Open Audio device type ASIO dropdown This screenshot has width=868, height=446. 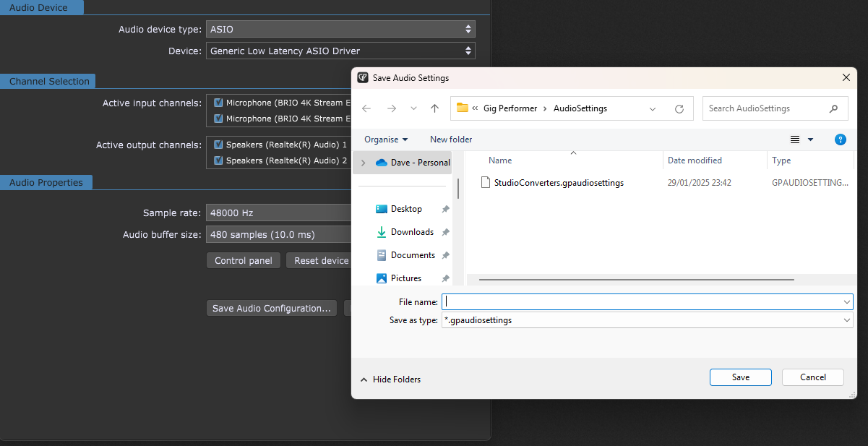click(x=340, y=30)
